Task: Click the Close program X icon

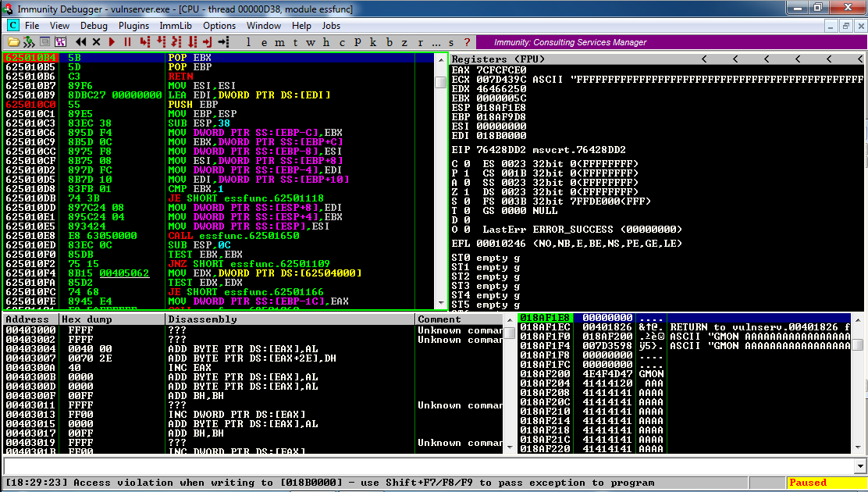Action: tap(96, 42)
